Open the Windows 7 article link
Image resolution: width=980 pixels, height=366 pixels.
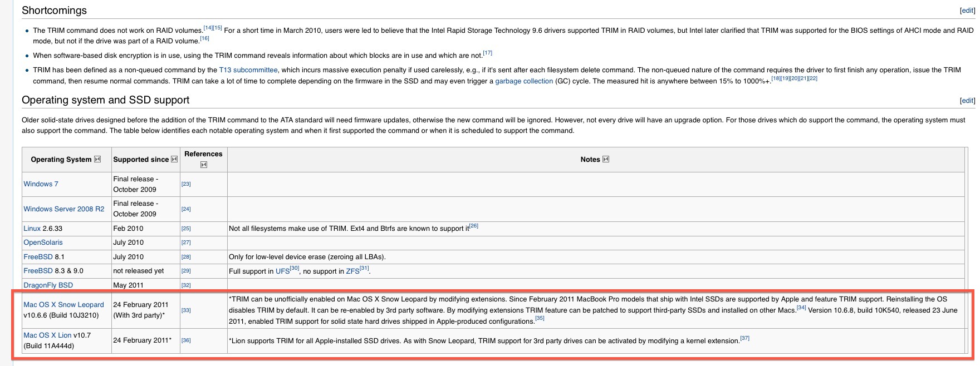point(41,184)
